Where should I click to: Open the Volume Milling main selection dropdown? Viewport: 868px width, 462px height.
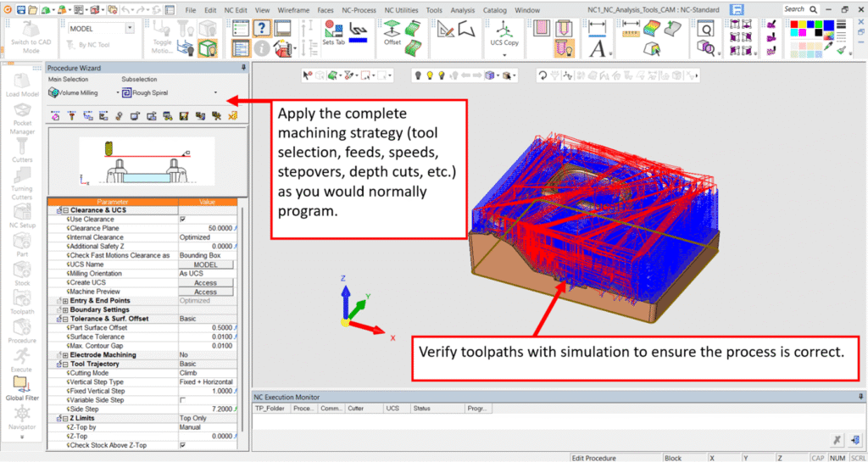click(117, 93)
